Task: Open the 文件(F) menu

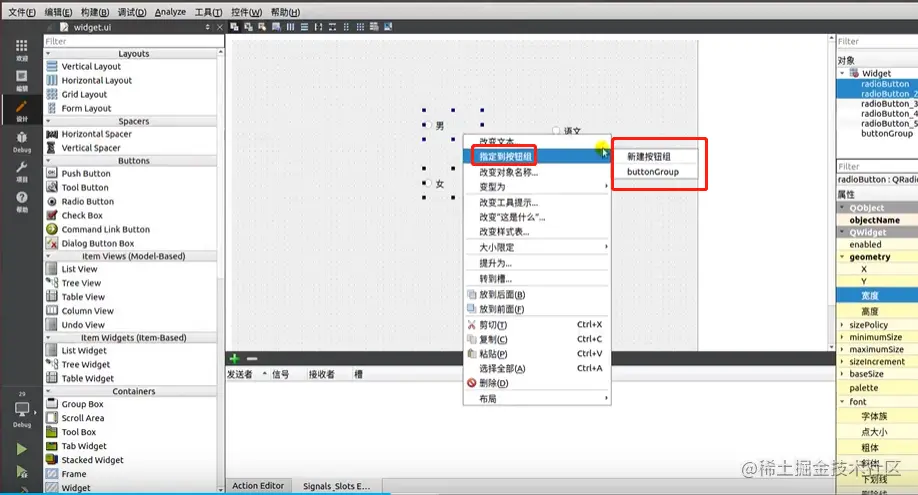Action: [22, 12]
